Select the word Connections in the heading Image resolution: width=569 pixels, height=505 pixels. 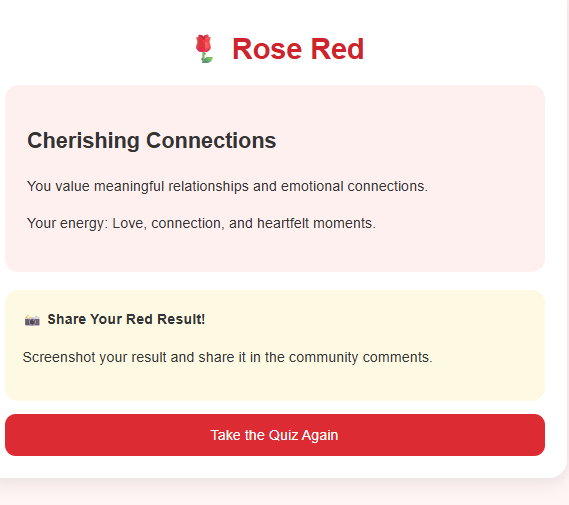point(211,141)
